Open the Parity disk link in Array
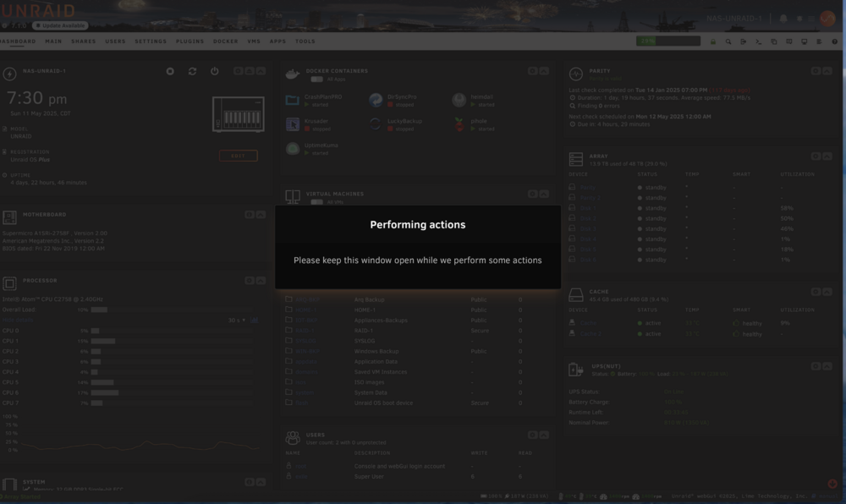Image resolution: width=846 pixels, height=504 pixels. pos(588,188)
